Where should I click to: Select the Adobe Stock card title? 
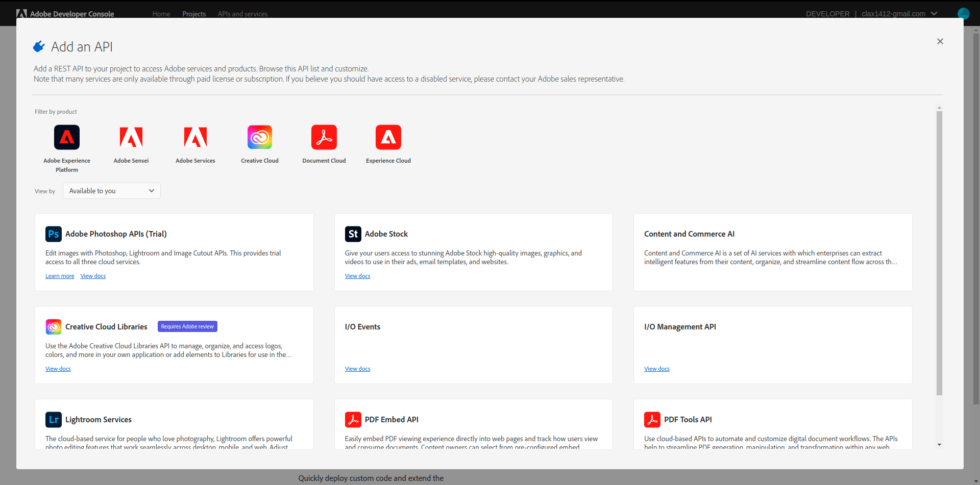(x=386, y=234)
